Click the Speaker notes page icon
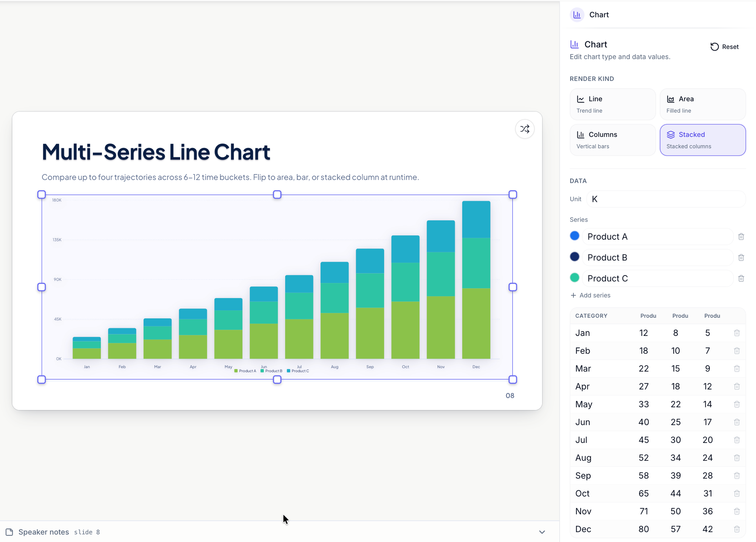Image resolution: width=756 pixels, height=542 pixels. pos(9,532)
